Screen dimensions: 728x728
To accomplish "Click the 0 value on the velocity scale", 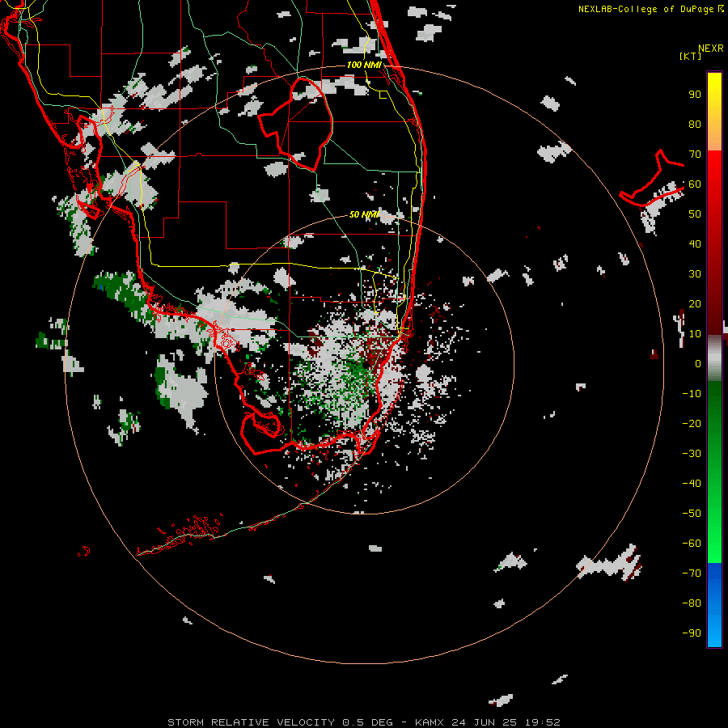I will pyautogui.click(x=698, y=364).
